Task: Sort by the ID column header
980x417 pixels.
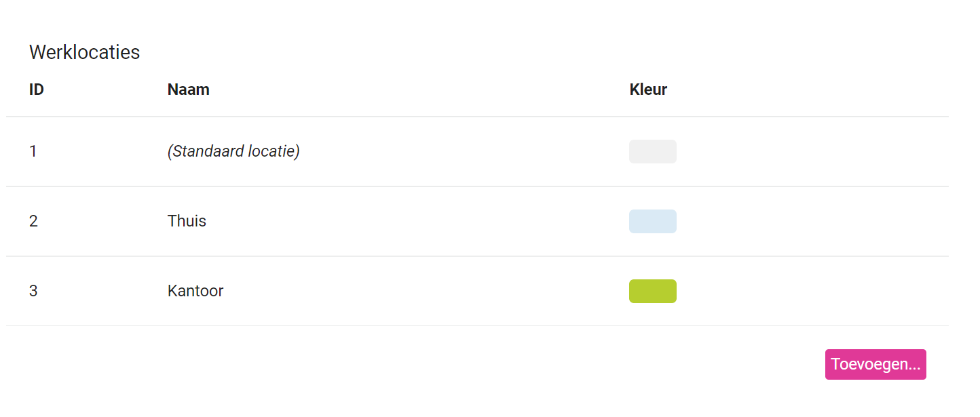Action: coord(37,90)
